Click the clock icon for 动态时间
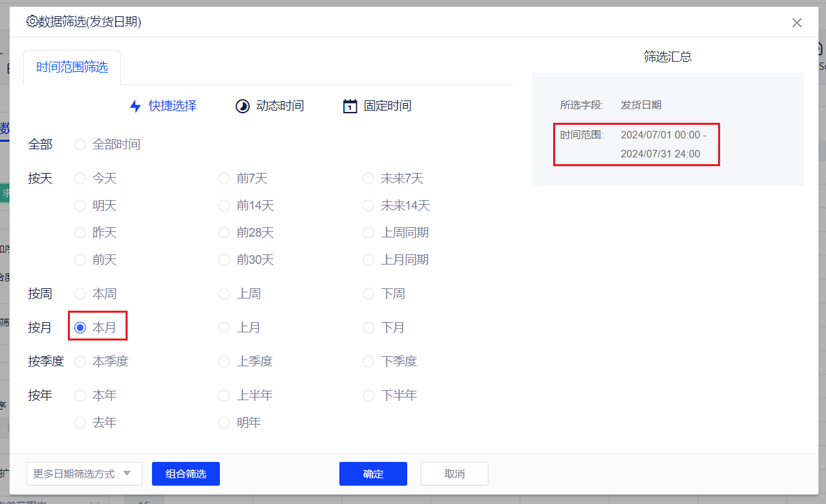This screenshot has width=826, height=504. pos(242,106)
